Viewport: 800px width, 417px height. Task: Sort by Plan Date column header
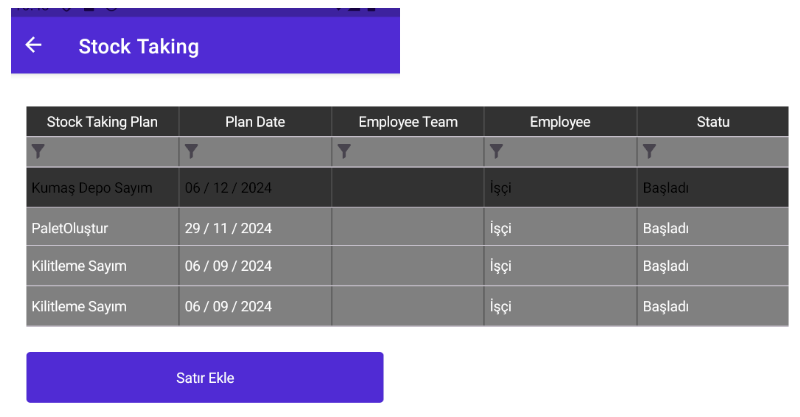click(x=255, y=122)
